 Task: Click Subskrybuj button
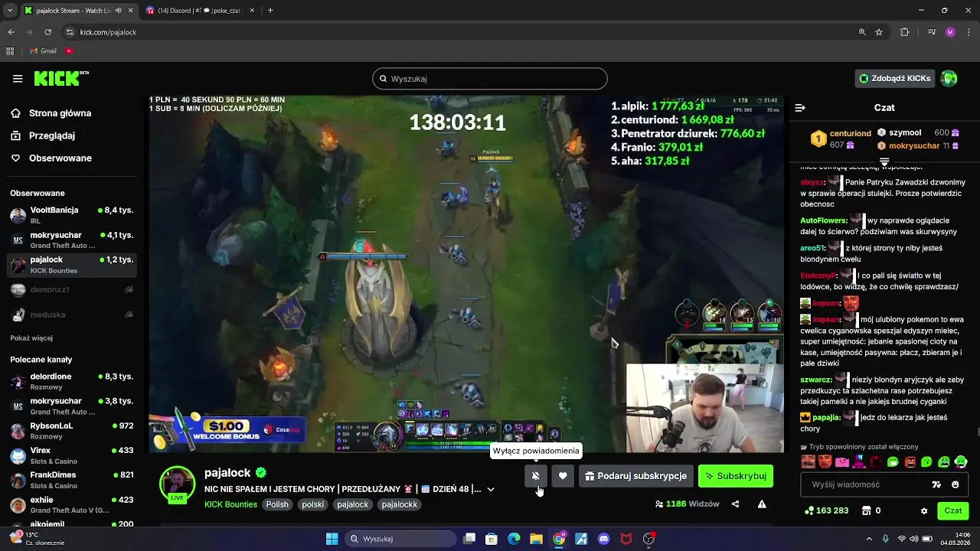point(736,476)
